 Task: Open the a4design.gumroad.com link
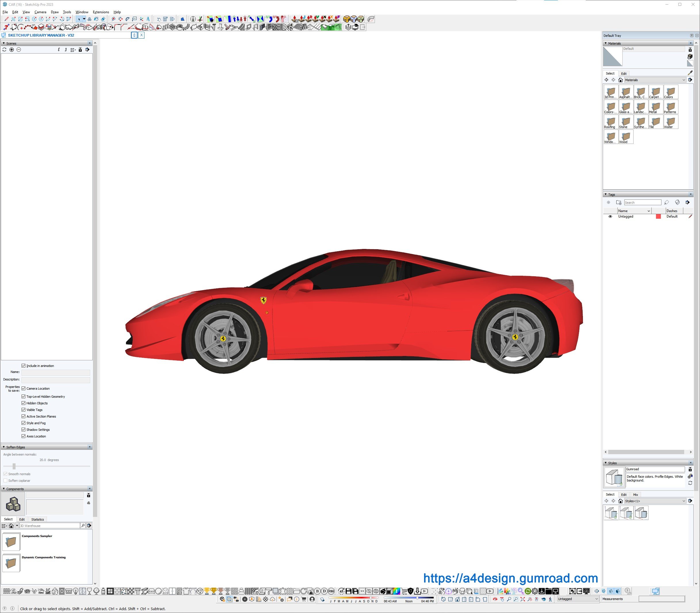[x=510, y=578]
